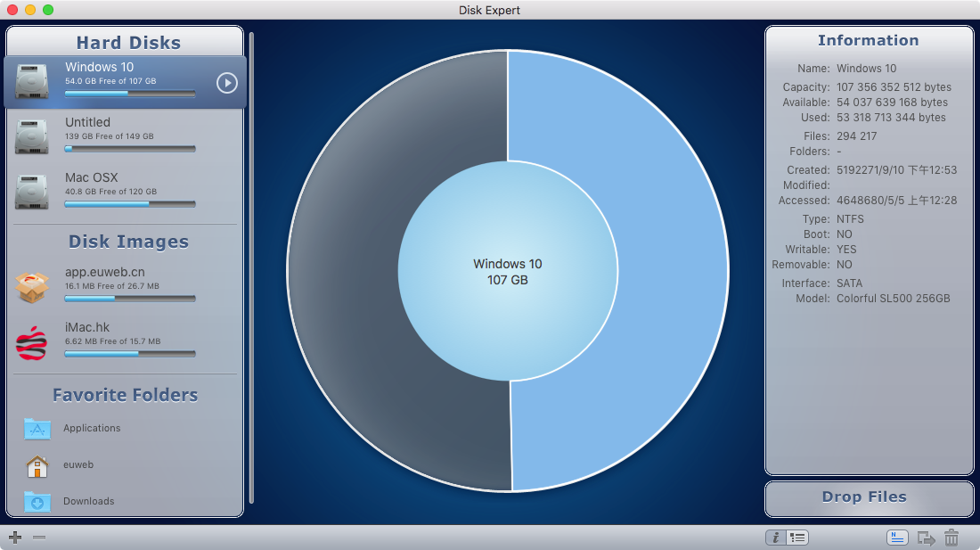Click the capacity value 107 356 352 512 bytes
980x550 pixels.
click(894, 86)
